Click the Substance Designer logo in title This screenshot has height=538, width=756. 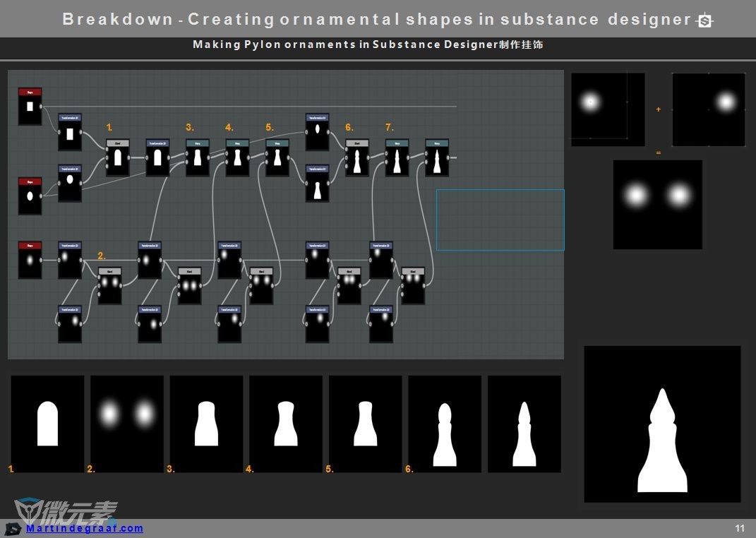click(705, 20)
